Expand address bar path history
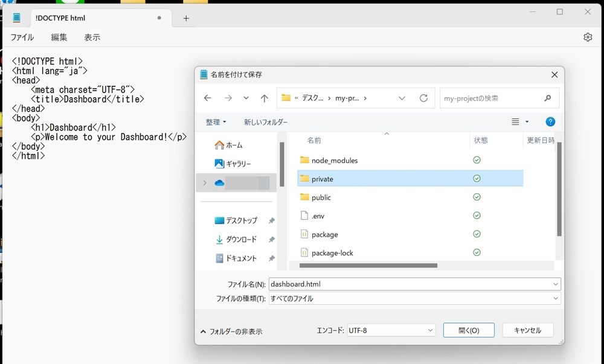 pos(402,98)
